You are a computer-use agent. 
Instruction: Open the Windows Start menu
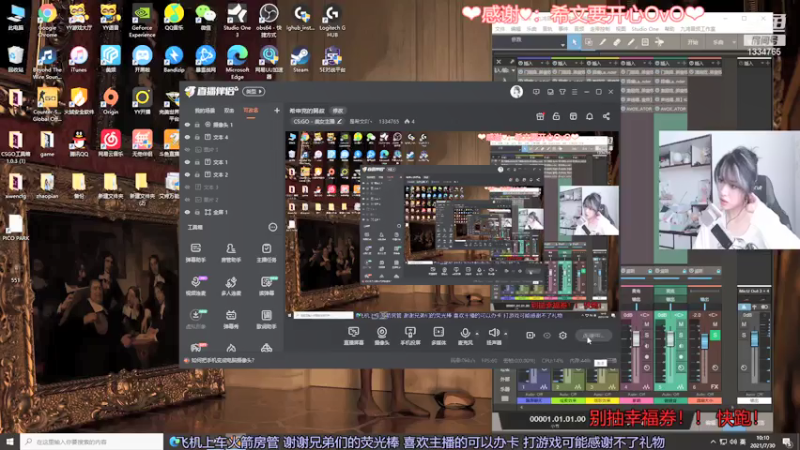tap(10, 442)
